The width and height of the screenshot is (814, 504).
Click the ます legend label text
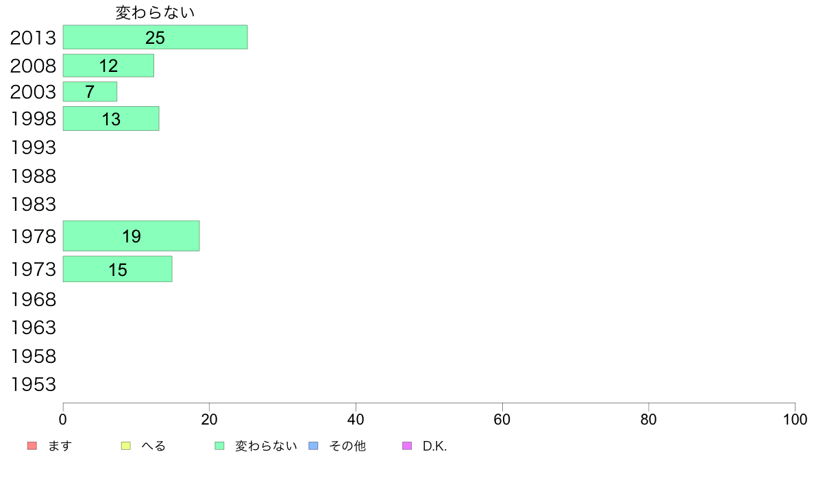coord(60,446)
